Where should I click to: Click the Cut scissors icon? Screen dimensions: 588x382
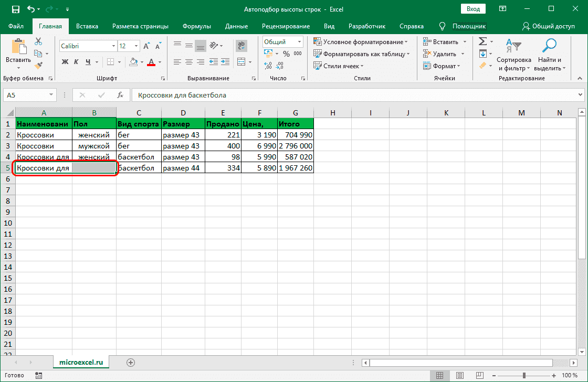point(38,41)
